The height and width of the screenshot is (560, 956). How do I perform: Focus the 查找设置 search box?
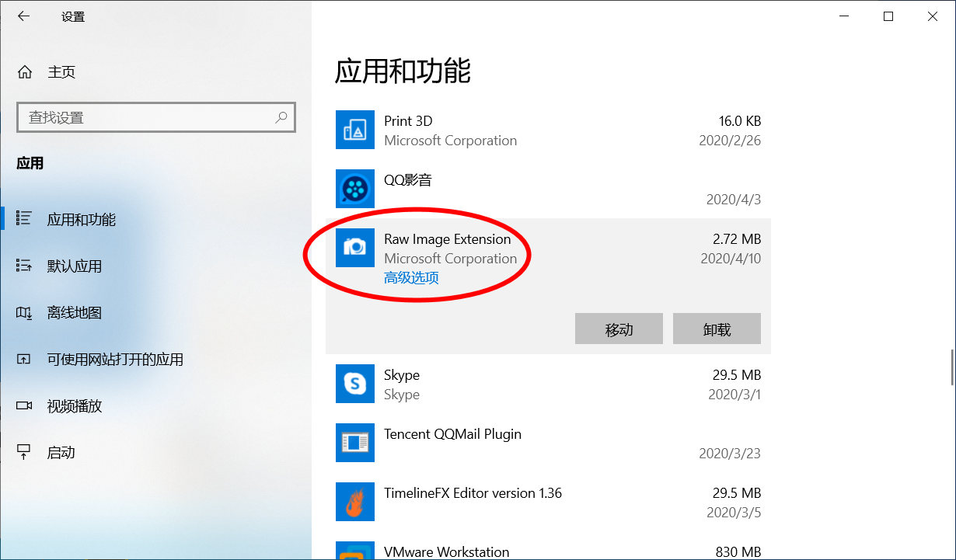pyautogui.click(x=156, y=117)
